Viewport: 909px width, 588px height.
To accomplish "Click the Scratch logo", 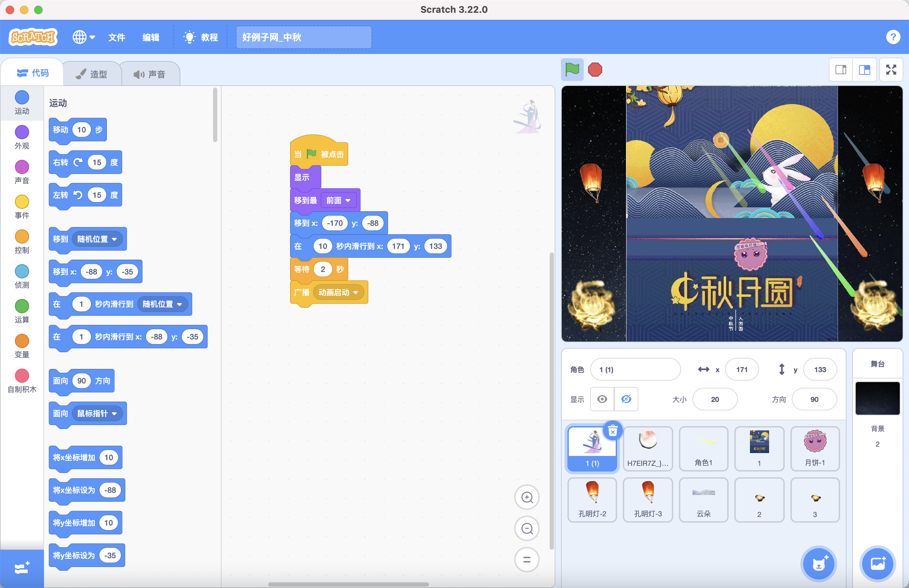I will [33, 37].
